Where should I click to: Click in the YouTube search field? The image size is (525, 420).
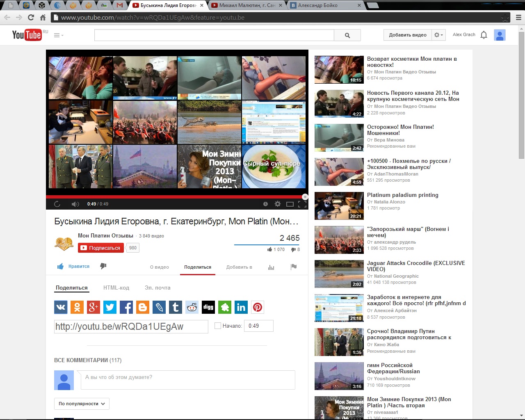click(x=214, y=35)
